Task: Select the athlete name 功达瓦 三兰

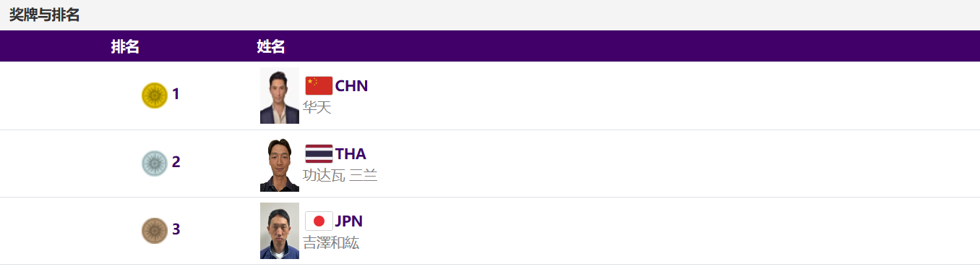Action: [340, 175]
